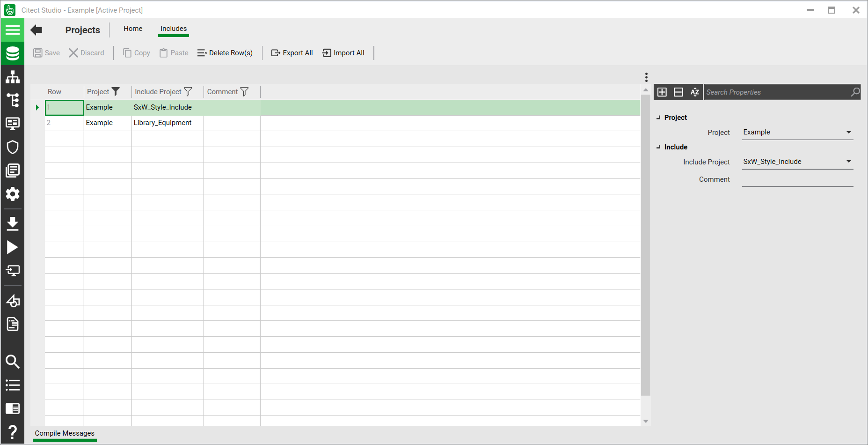Open the Topology activity icon
The image size is (868, 445).
coord(13,77)
